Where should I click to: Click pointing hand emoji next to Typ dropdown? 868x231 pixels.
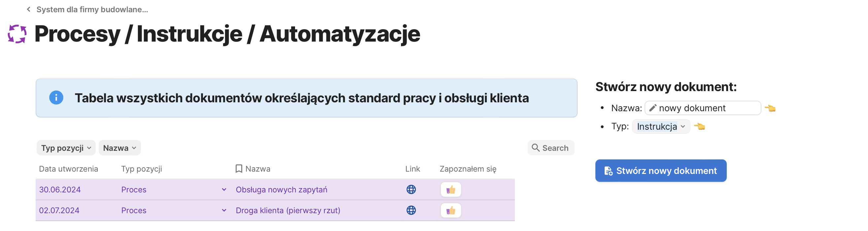(x=700, y=127)
